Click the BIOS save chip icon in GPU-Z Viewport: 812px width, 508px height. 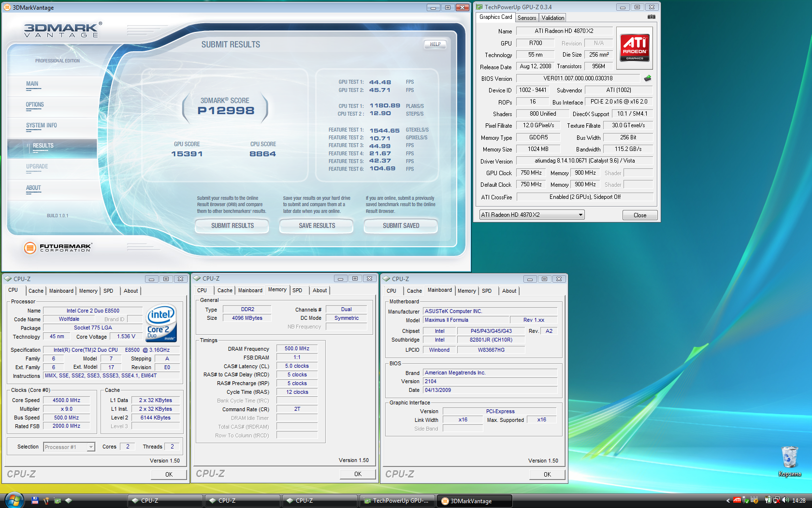(648, 78)
